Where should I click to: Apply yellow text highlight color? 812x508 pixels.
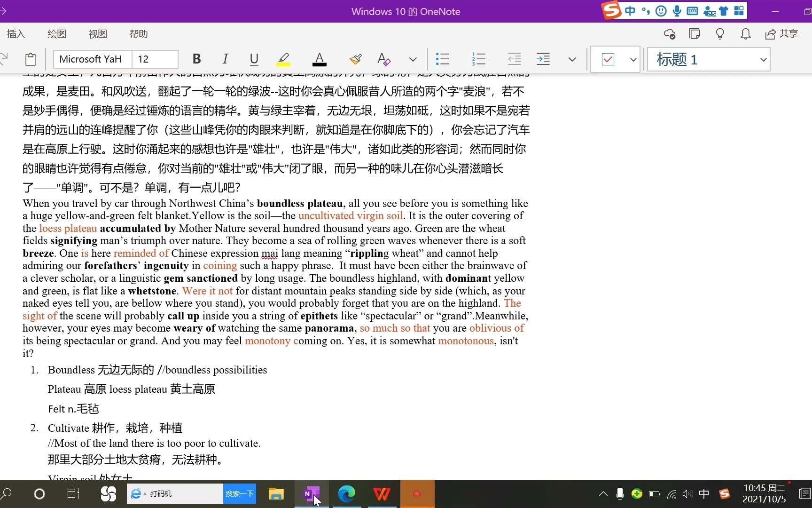[x=283, y=59]
